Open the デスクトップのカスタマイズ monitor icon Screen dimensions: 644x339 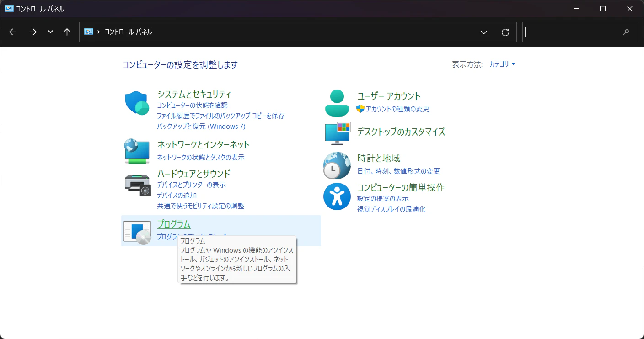337,133
